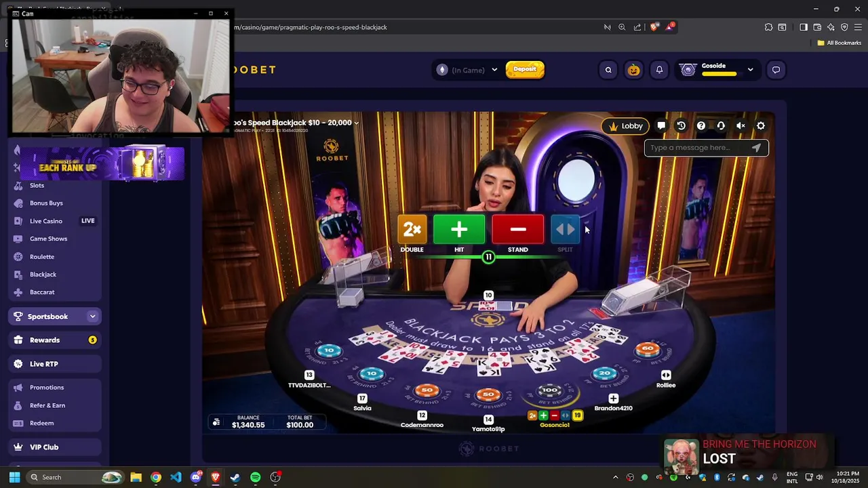Click the browser zoom magnifier icon
868x488 pixels.
[622, 27]
